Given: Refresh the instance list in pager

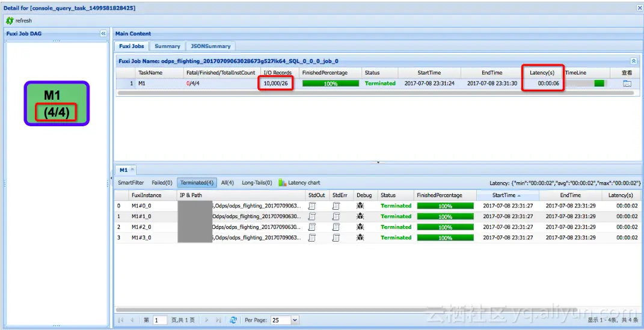Looking at the screenshot, I should (233, 320).
